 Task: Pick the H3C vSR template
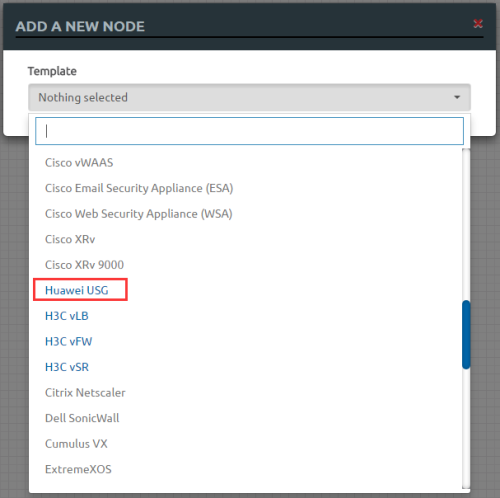[67, 367]
